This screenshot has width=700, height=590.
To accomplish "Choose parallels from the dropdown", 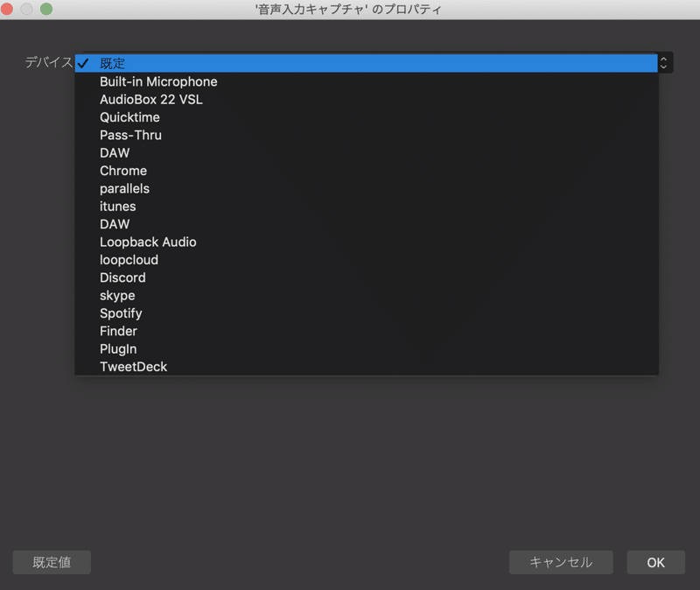I will 366,189.
